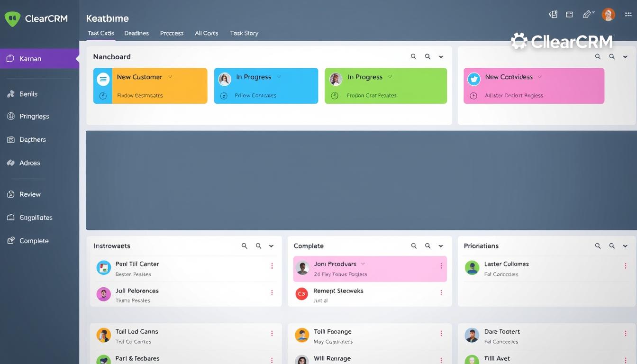Click the Complete sidebar icon
This screenshot has height=364, width=637.
pos(10,241)
